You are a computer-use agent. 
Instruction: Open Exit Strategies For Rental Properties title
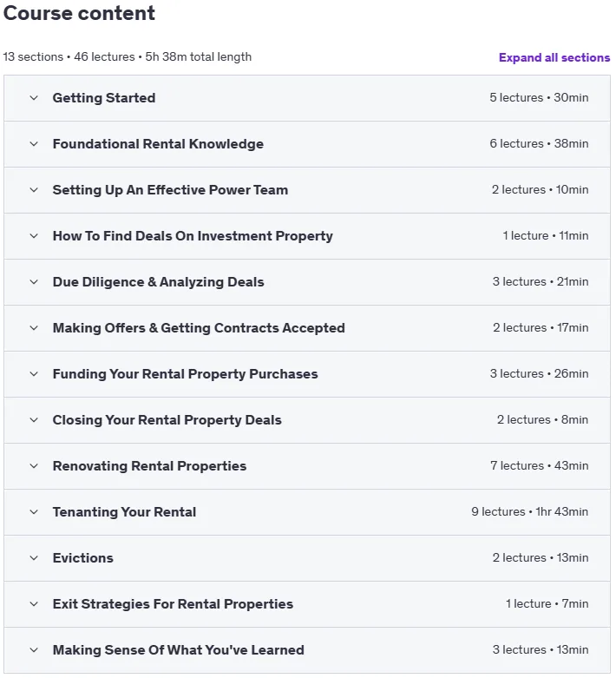(x=173, y=604)
